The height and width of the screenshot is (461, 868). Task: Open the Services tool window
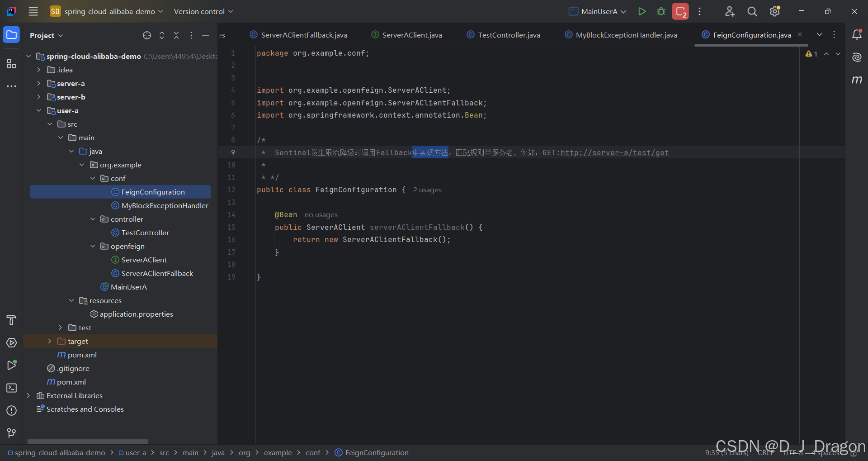[11, 343]
